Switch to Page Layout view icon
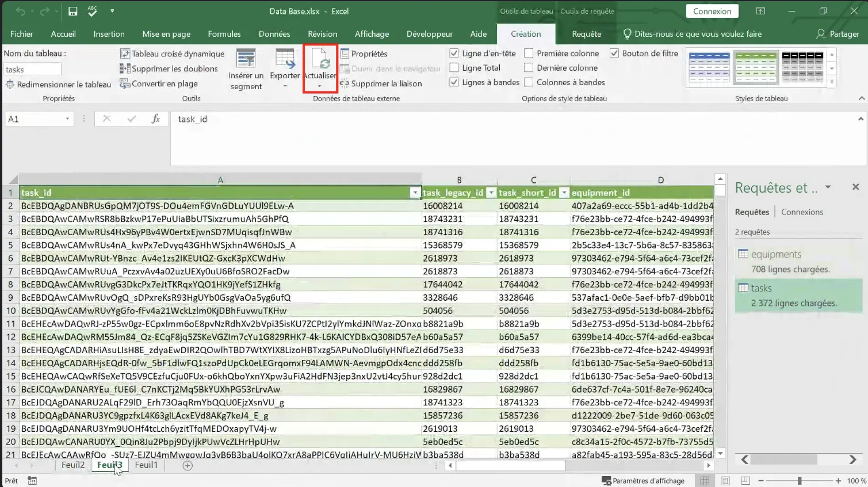 tap(725, 481)
